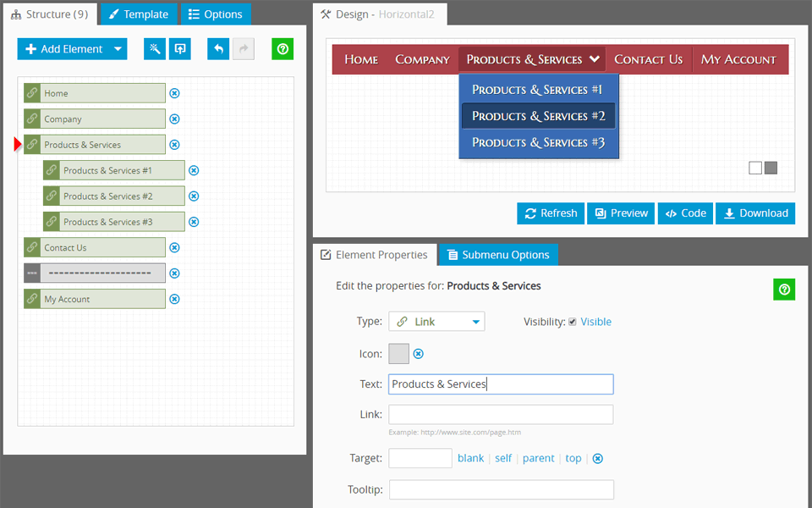Screen dimensions: 812x508
Task: Click into the Link input field
Action: click(x=501, y=415)
